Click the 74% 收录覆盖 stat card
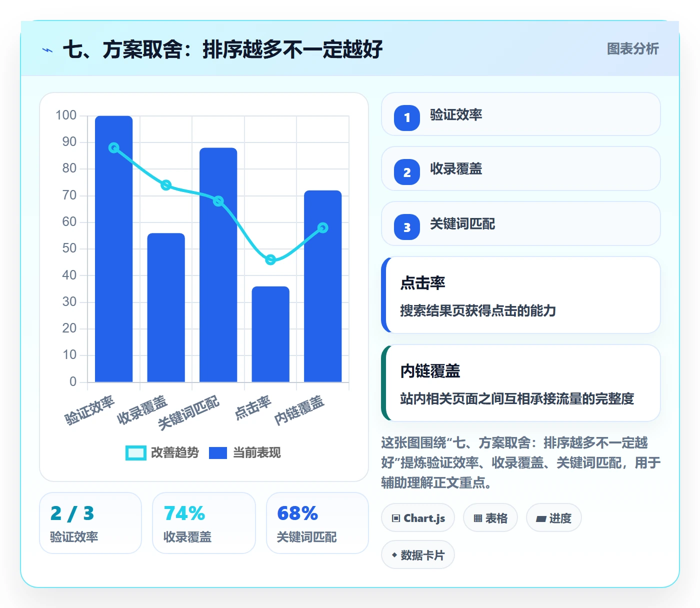The image size is (700, 608). pyautogui.click(x=204, y=523)
